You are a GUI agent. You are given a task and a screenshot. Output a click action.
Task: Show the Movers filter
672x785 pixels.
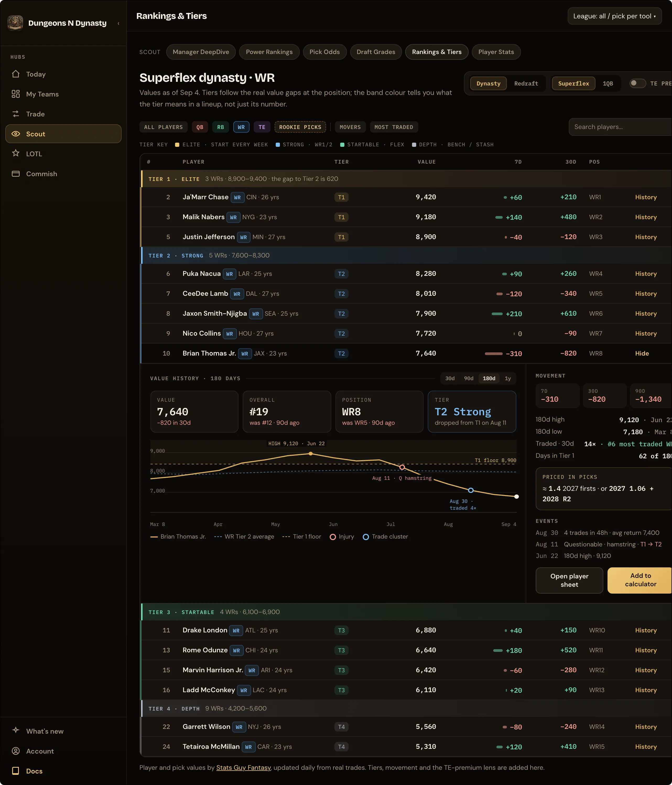(x=350, y=127)
